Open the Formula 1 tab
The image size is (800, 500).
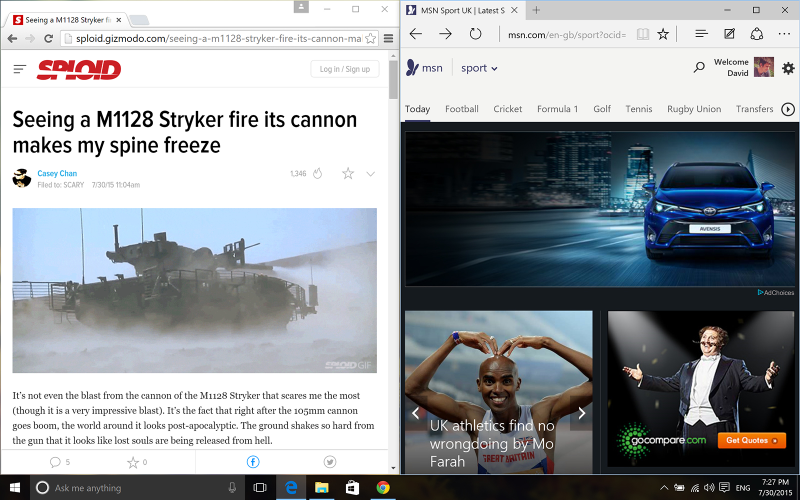coord(557,109)
